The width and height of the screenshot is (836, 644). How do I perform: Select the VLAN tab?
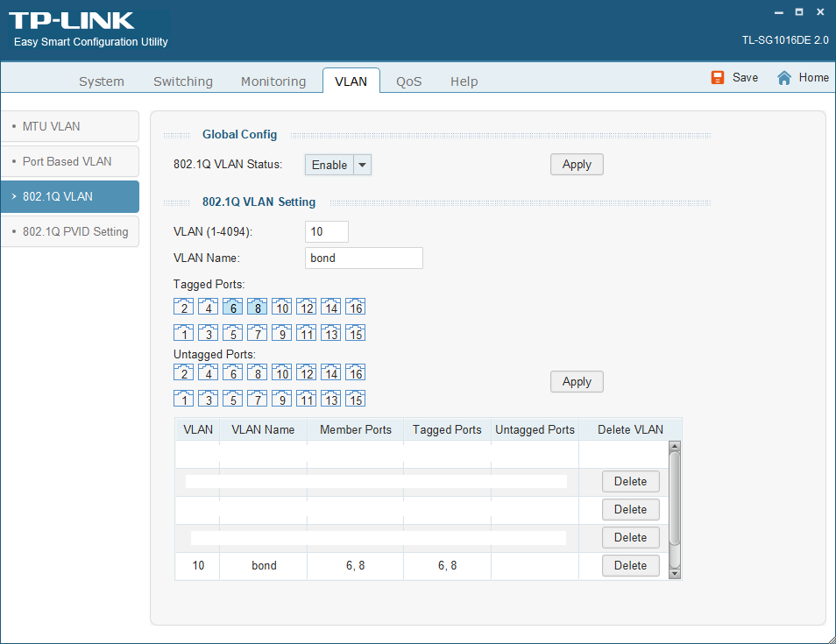point(351,81)
